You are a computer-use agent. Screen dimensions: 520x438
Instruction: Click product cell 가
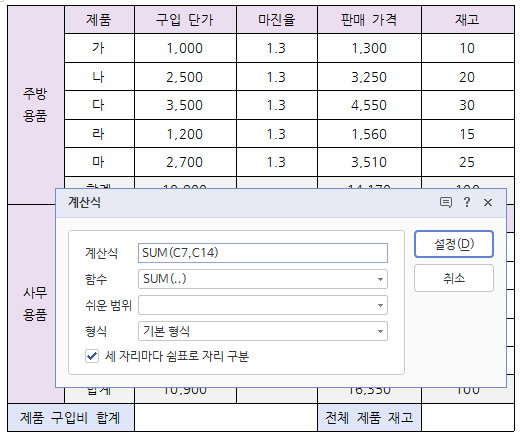[x=99, y=48]
